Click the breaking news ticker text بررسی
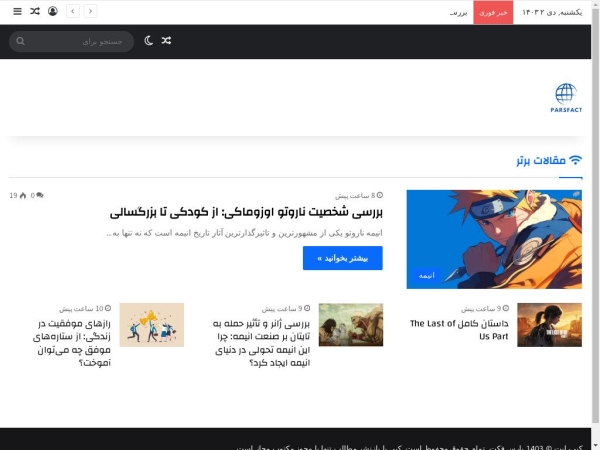The width and height of the screenshot is (600, 450). coord(458,13)
